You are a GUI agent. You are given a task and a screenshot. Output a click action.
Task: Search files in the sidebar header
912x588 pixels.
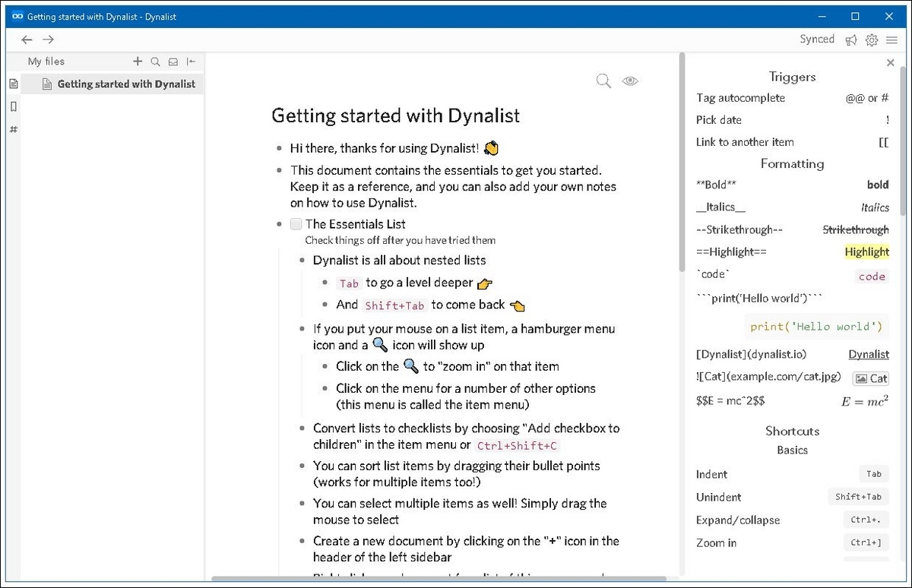[x=155, y=62]
